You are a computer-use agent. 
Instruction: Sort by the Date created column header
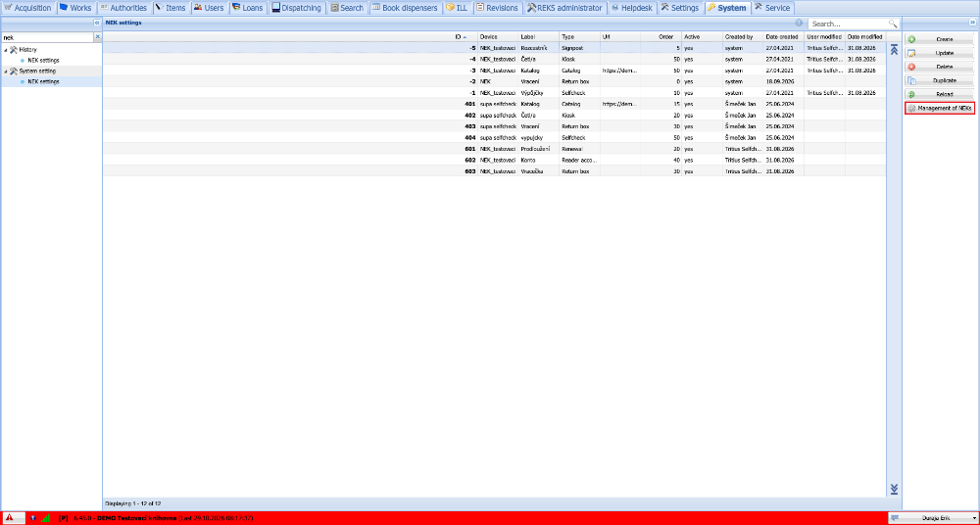783,37
